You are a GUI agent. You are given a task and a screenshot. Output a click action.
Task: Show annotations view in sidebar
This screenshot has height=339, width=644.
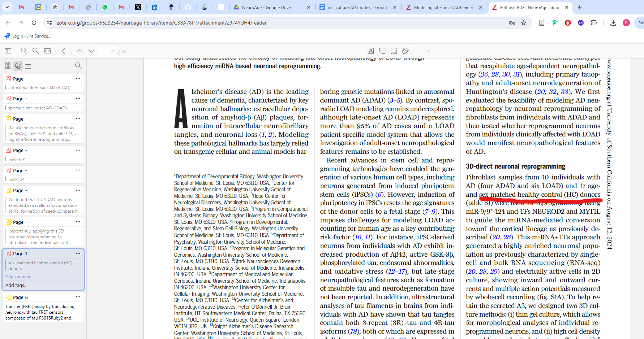[x=18, y=66]
